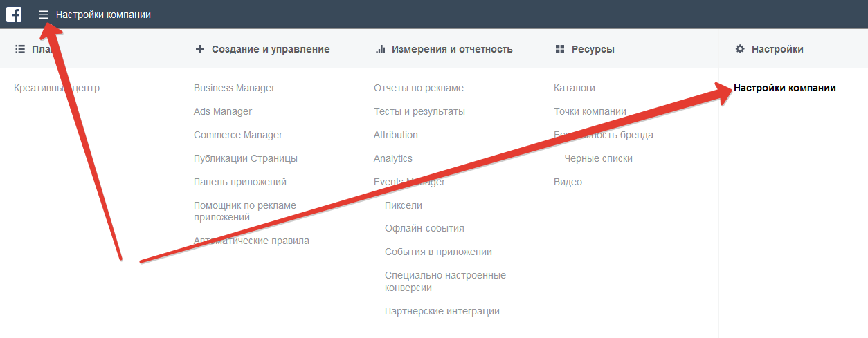Image resolution: width=868 pixels, height=338 pixels.
Task: Open Business Manager
Action: (x=234, y=88)
